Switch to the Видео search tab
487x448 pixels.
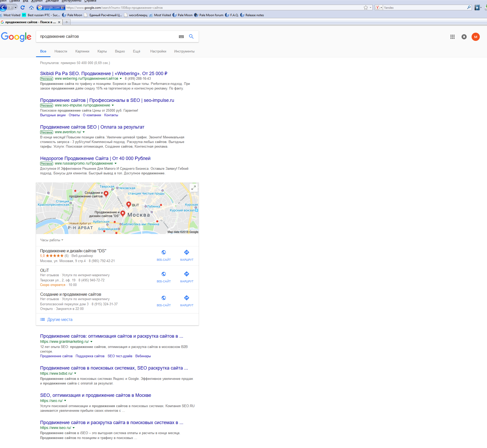coord(120,51)
